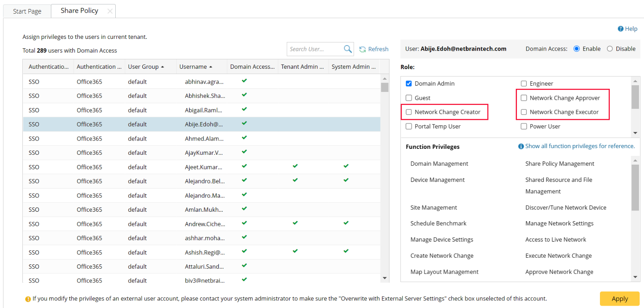The width and height of the screenshot is (644, 308).
Task: Click the Username column sort arrow
Action: pyautogui.click(x=211, y=67)
